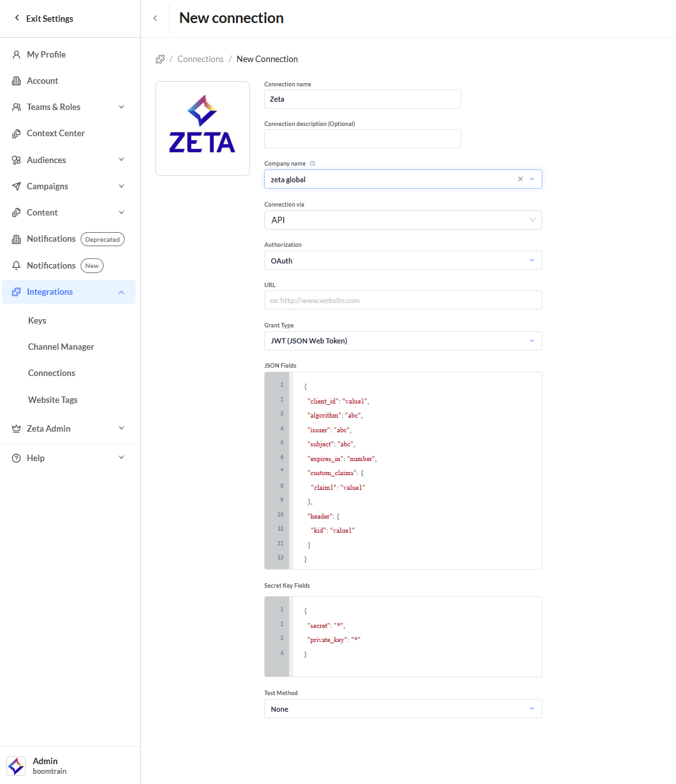Screen dimensions: 676x784
Task: Open the Connection via dropdown
Action: point(403,220)
